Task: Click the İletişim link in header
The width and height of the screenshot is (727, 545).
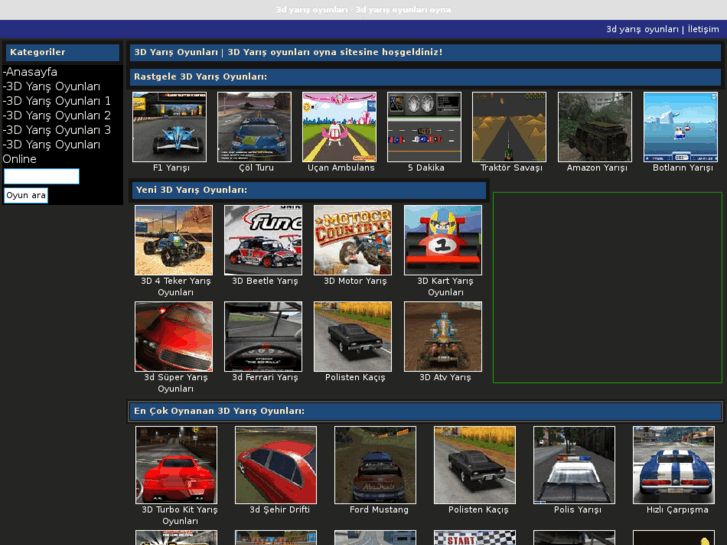Action: 703,29
